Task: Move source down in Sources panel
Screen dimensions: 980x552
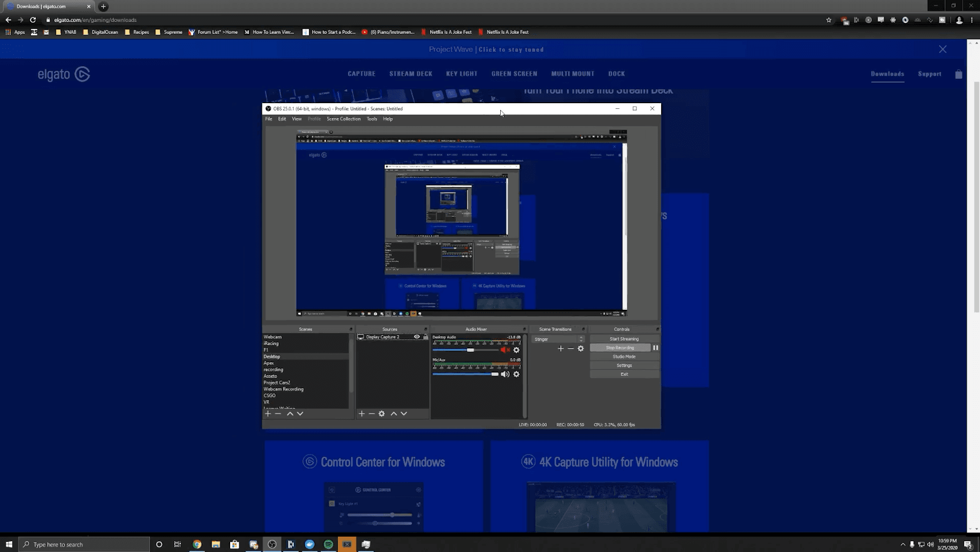Action: pos(404,413)
